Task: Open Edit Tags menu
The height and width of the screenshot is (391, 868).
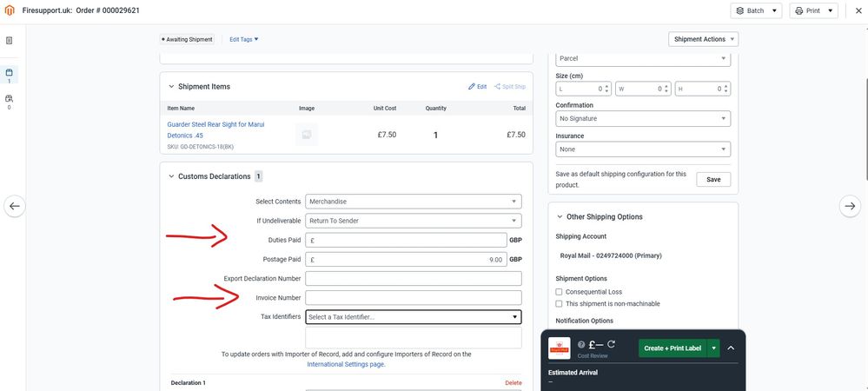Action: (244, 39)
